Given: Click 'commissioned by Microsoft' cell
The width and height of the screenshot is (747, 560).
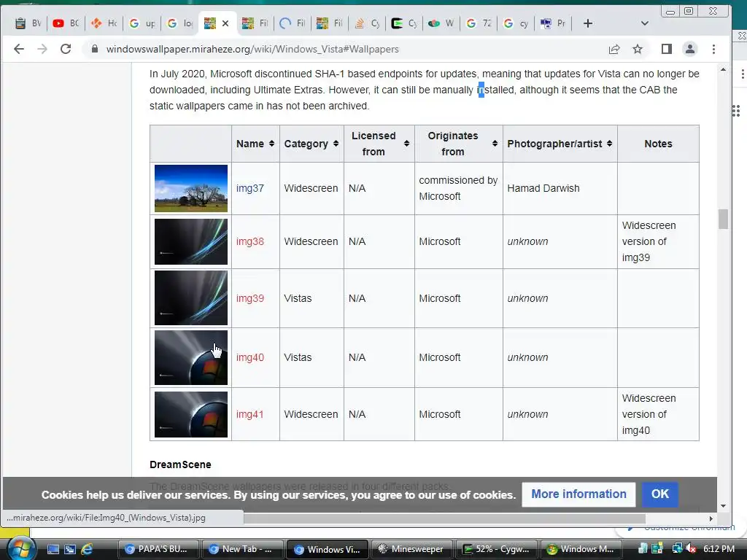Looking at the screenshot, I should 458,188.
